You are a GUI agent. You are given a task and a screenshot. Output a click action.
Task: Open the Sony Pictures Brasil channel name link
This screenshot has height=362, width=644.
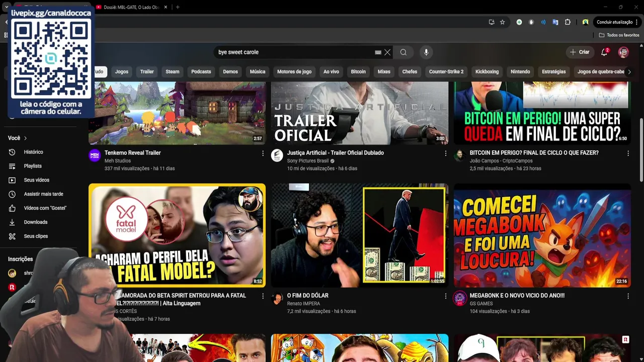pyautogui.click(x=308, y=161)
